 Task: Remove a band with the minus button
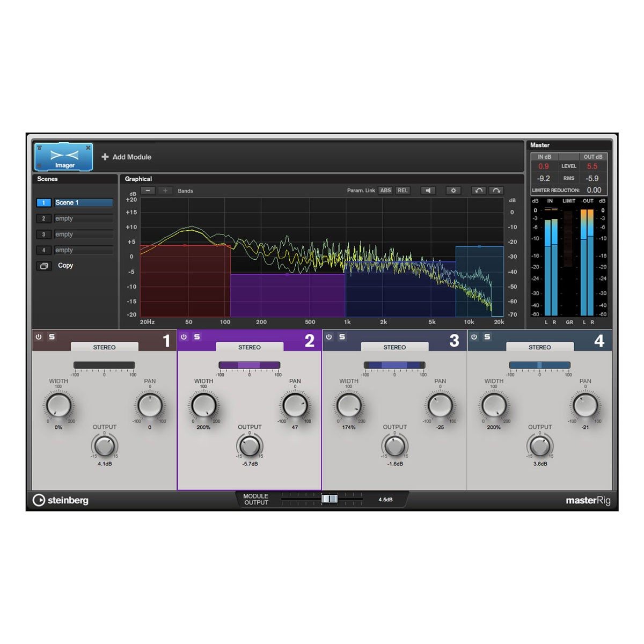click(148, 191)
